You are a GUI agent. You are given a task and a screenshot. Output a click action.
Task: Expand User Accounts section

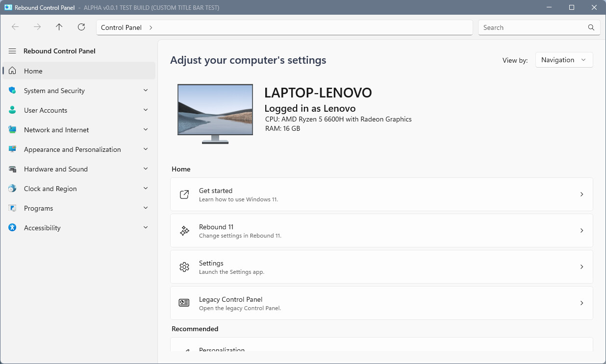click(146, 110)
